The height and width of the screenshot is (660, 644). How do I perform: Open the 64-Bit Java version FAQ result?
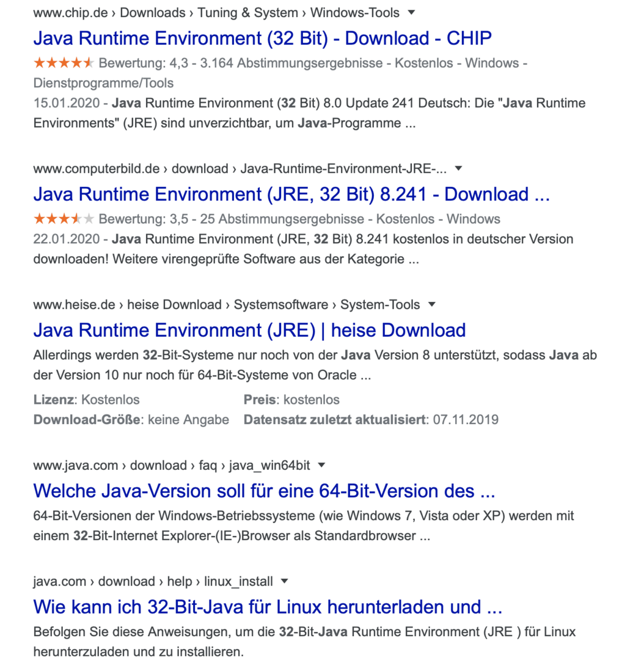[x=264, y=491]
